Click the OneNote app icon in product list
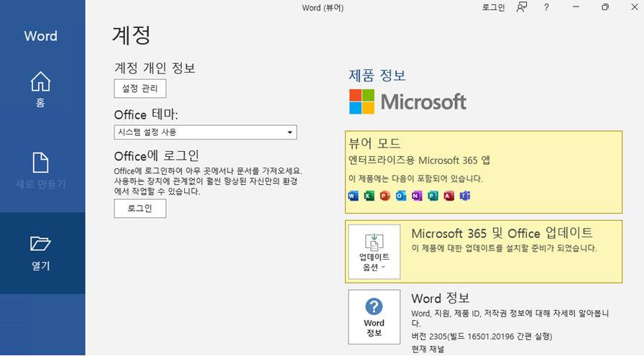This screenshot has height=356, width=644. click(x=417, y=196)
